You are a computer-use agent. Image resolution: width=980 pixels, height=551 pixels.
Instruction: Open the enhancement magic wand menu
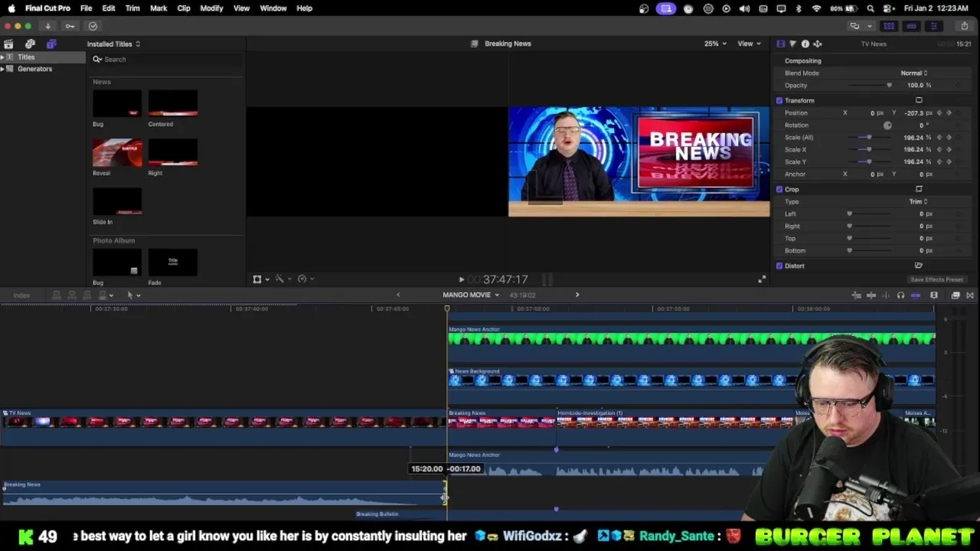coord(282,279)
